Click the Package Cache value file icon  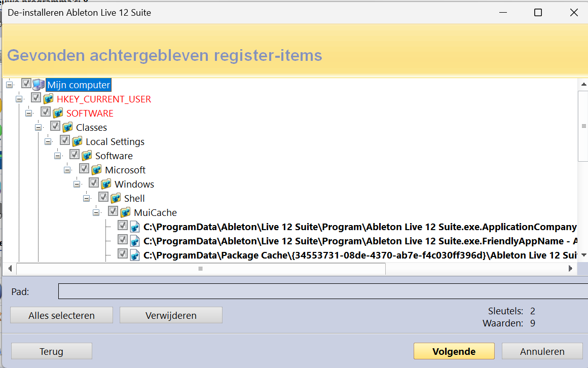click(x=135, y=255)
